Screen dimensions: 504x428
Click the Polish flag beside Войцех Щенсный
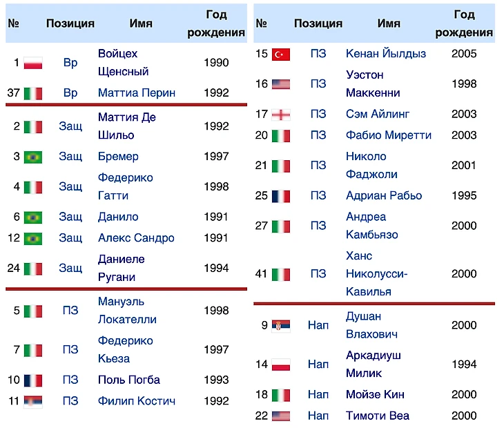click(33, 63)
